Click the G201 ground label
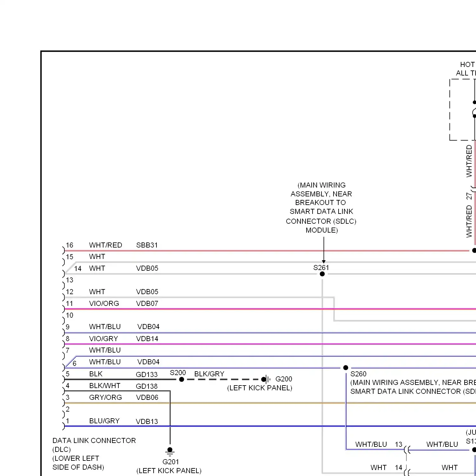 pos(171,462)
